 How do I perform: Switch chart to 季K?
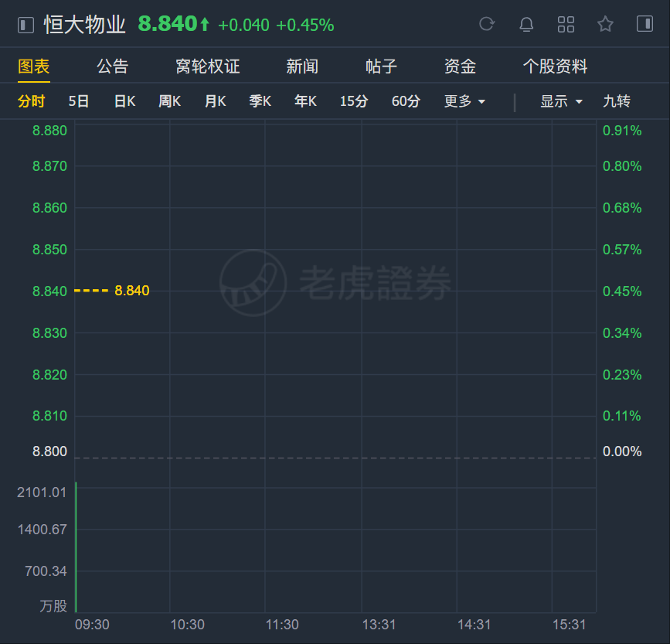click(x=260, y=102)
